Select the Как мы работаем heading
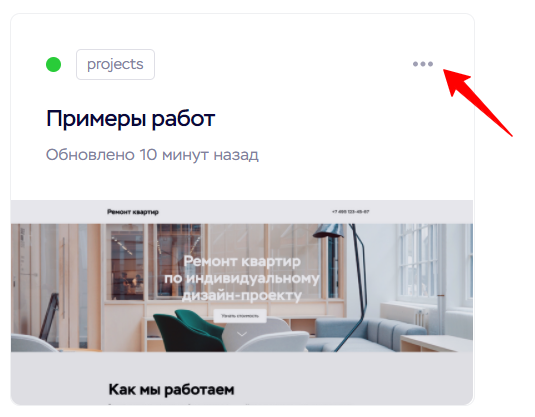This screenshot has height=417, width=535. (x=171, y=389)
